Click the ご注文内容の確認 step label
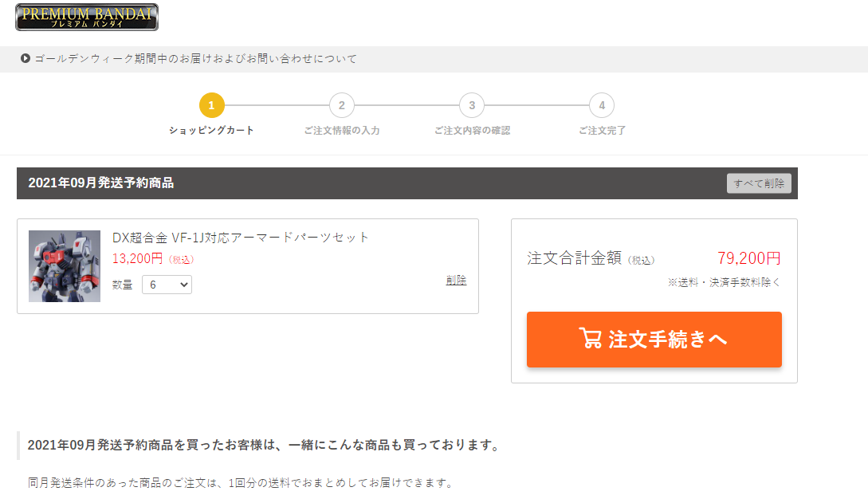 pos(472,130)
